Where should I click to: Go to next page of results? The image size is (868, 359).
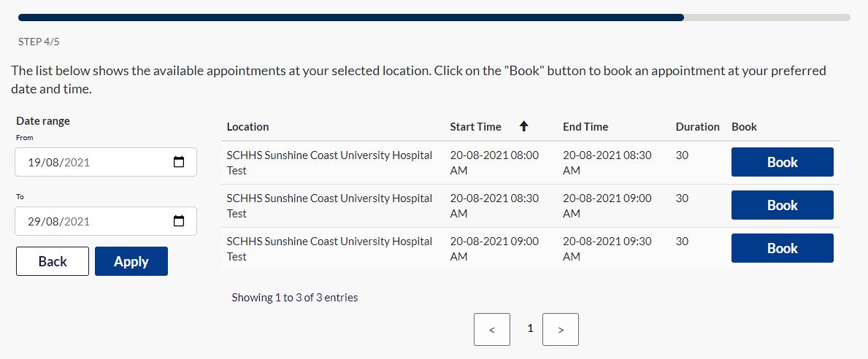[561, 330]
